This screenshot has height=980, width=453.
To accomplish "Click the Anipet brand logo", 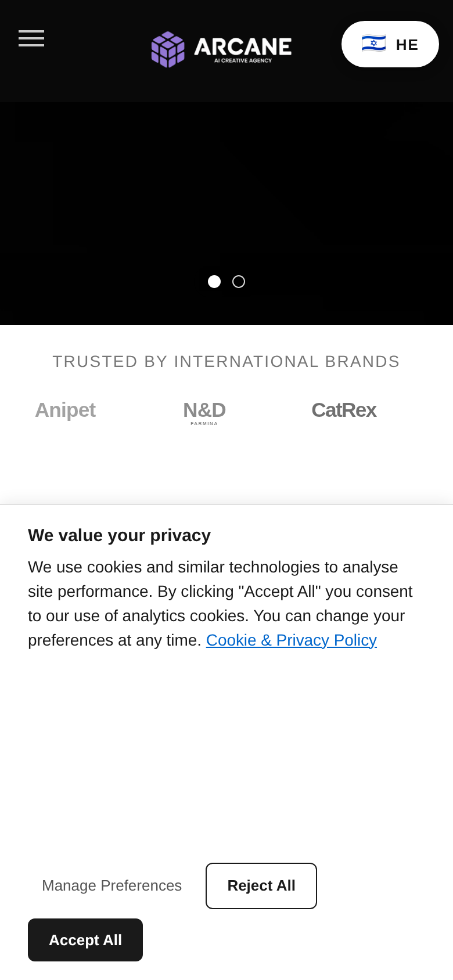I will 65,410.
